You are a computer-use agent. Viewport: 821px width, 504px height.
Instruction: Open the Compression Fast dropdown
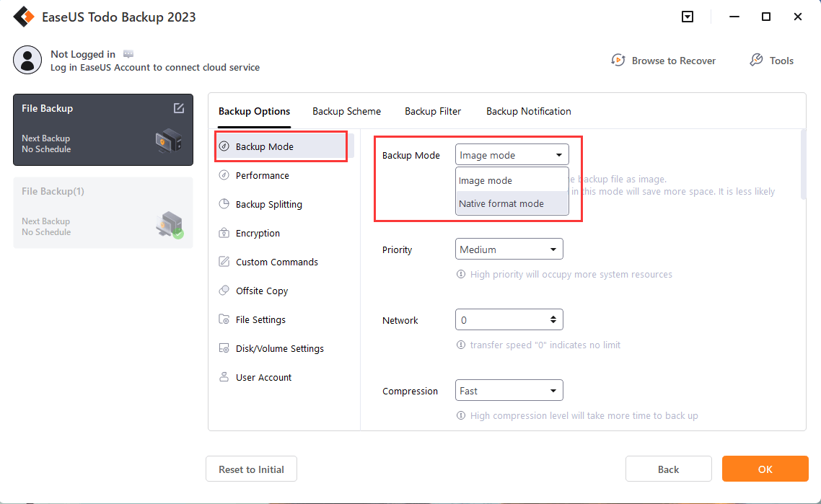pyautogui.click(x=509, y=390)
